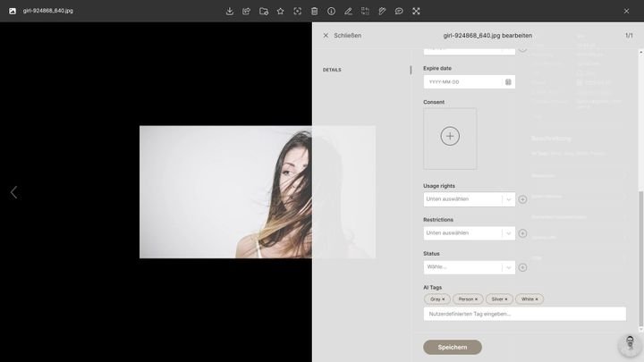This screenshot has height=362, width=644.
Task: Click the image file type icon
Action: [x=13, y=11]
